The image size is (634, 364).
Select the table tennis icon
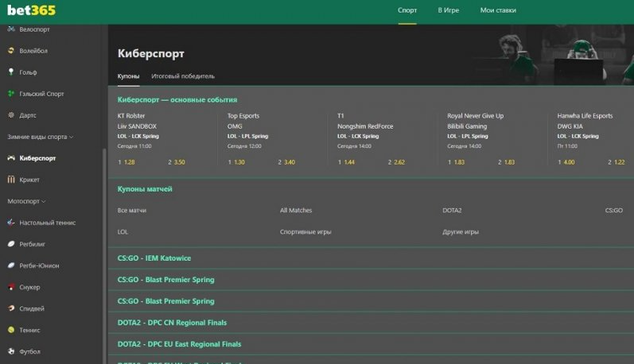pos(11,223)
